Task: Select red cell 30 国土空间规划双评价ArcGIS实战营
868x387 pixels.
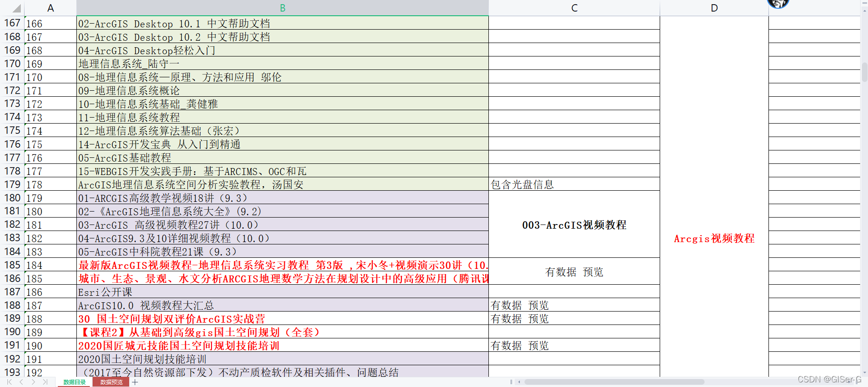Action: pos(282,318)
